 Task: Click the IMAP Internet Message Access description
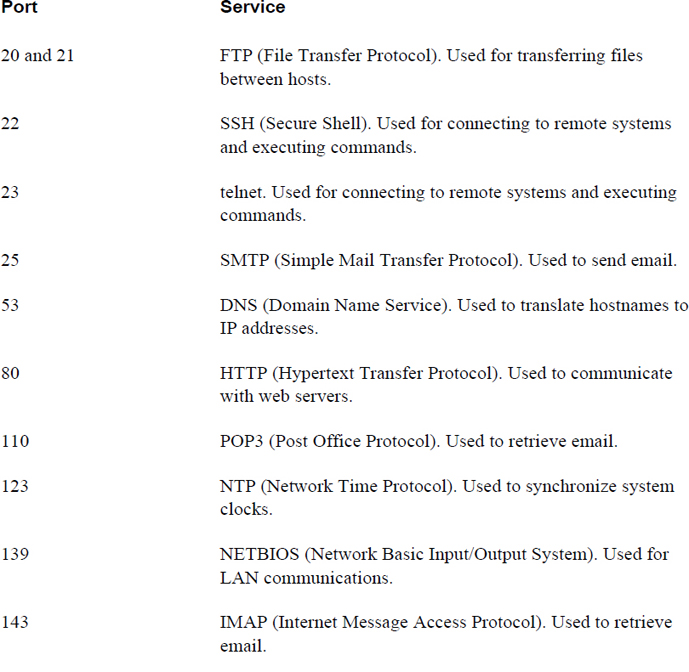coord(445,633)
